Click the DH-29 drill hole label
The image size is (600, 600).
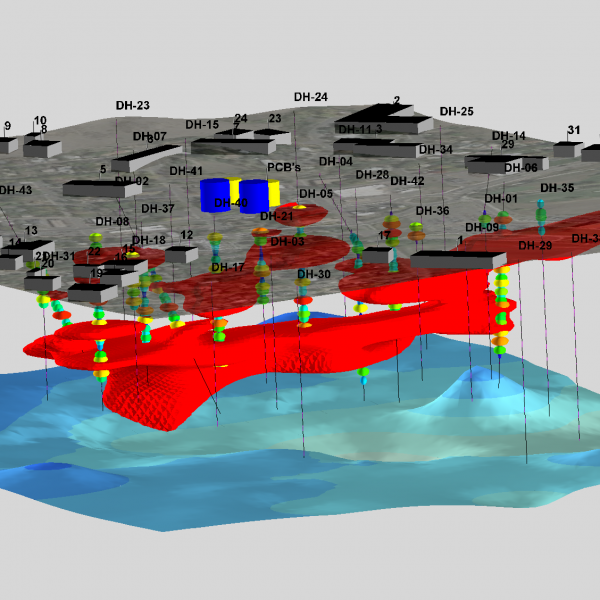[535, 245]
